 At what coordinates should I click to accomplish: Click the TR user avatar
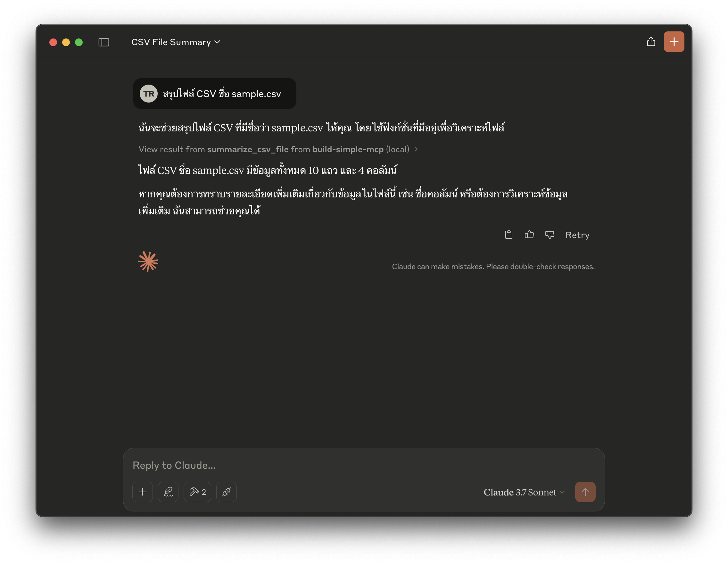(149, 94)
